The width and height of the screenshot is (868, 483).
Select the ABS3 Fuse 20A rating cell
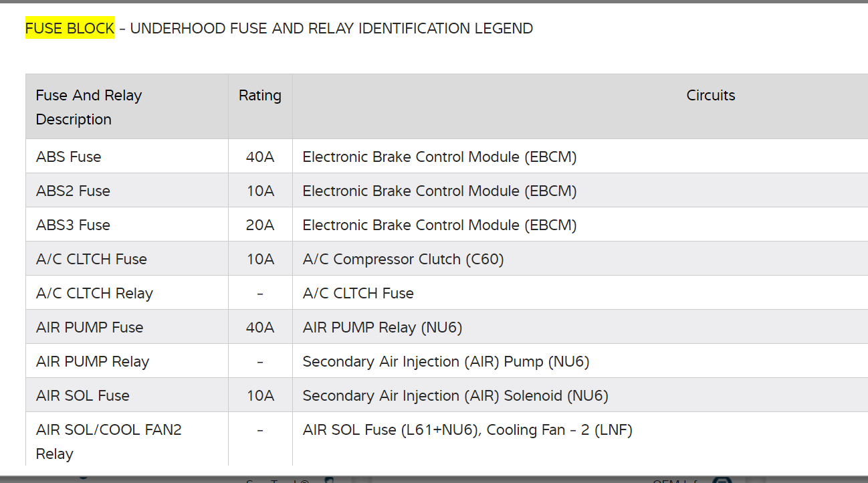point(259,225)
